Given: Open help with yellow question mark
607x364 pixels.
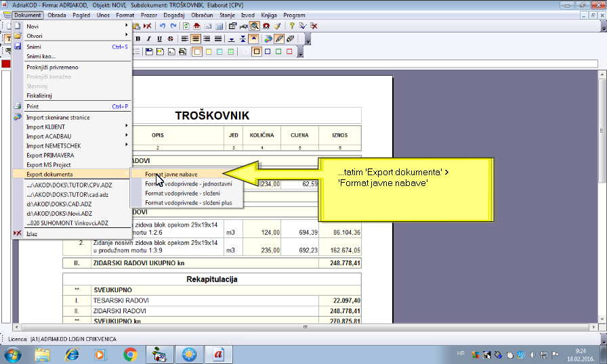Looking at the screenshot, I should (x=292, y=26).
